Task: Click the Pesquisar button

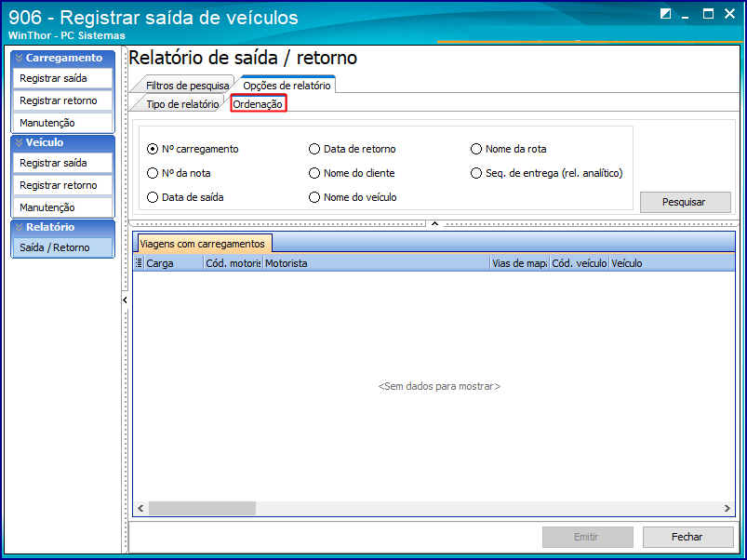Action: pyautogui.click(x=685, y=203)
